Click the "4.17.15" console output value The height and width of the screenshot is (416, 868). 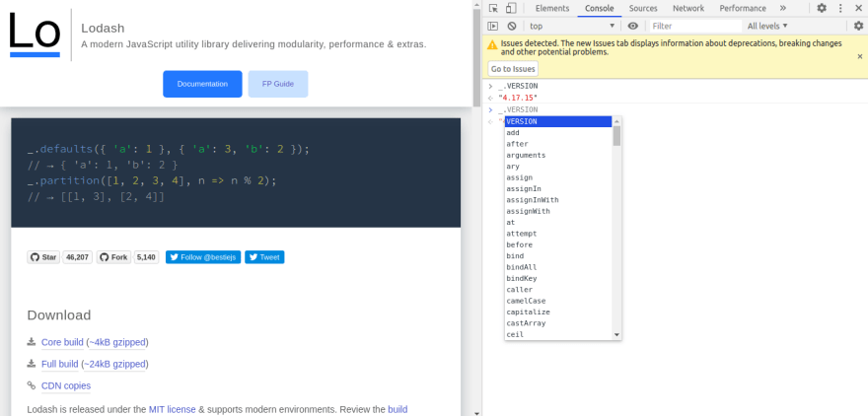518,98
